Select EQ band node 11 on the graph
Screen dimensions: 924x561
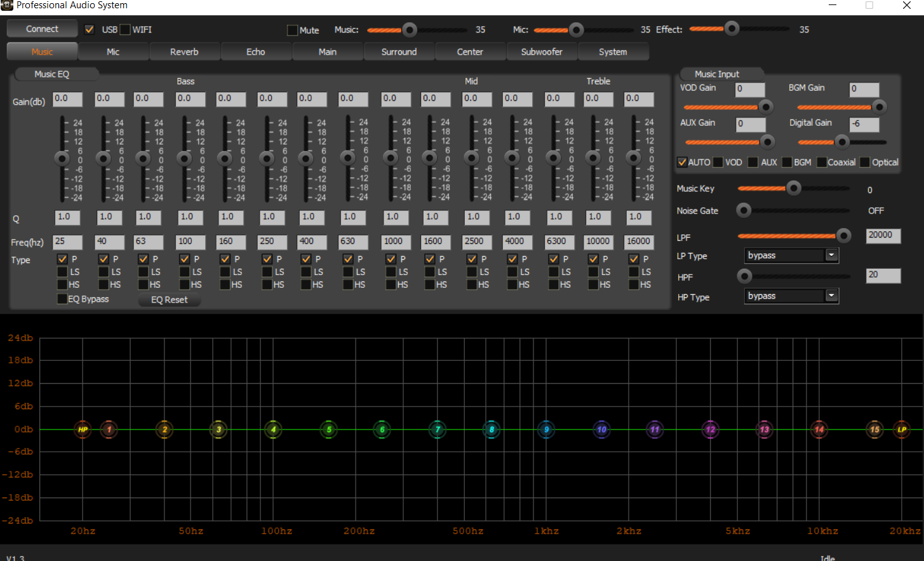[655, 429]
